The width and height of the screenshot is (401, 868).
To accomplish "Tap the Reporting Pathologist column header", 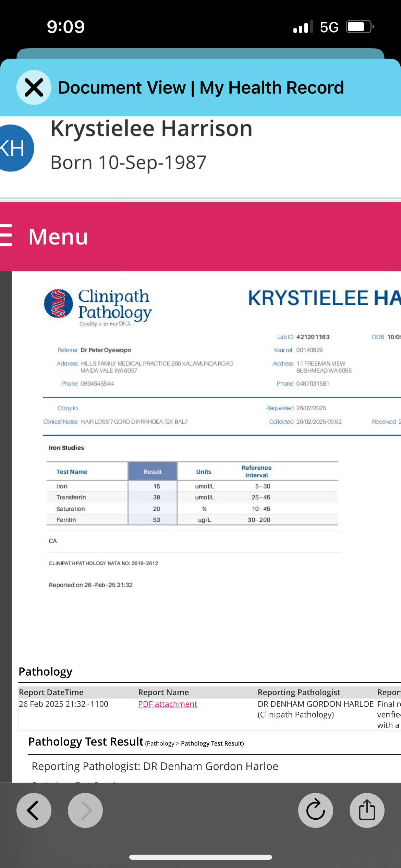I will tap(299, 692).
